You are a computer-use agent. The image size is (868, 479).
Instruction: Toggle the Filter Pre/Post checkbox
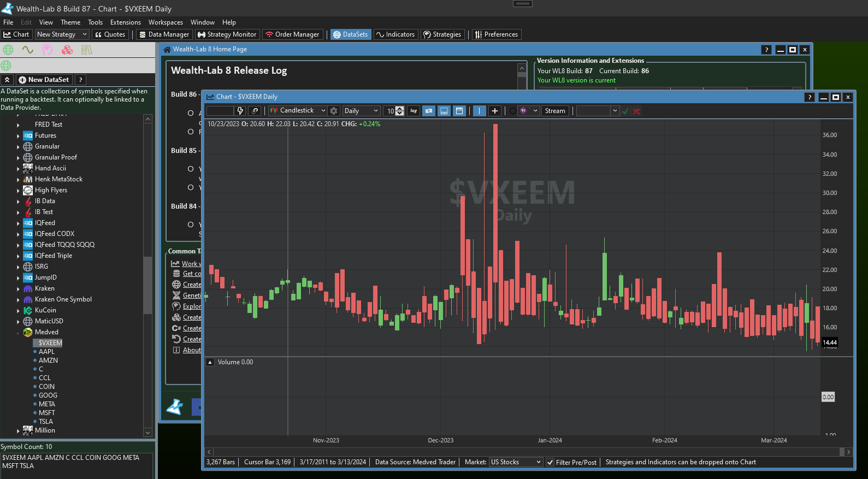pos(550,463)
